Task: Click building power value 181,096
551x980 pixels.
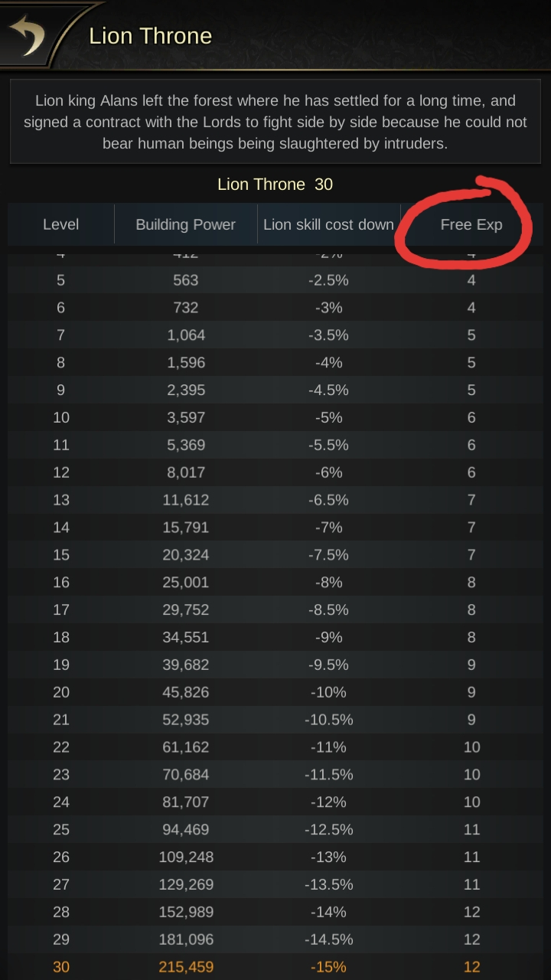Action: pos(186,939)
